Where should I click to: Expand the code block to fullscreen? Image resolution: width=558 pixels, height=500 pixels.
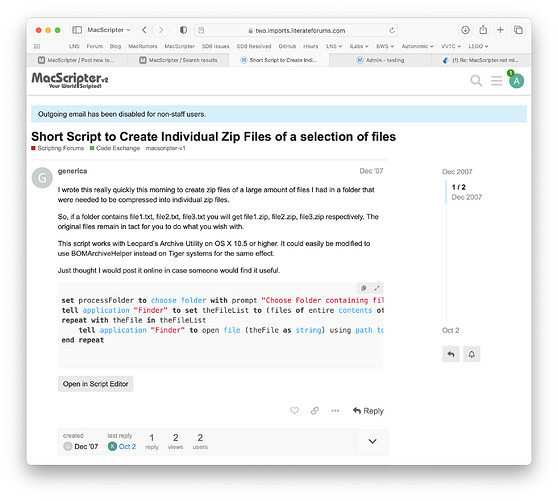[377, 288]
